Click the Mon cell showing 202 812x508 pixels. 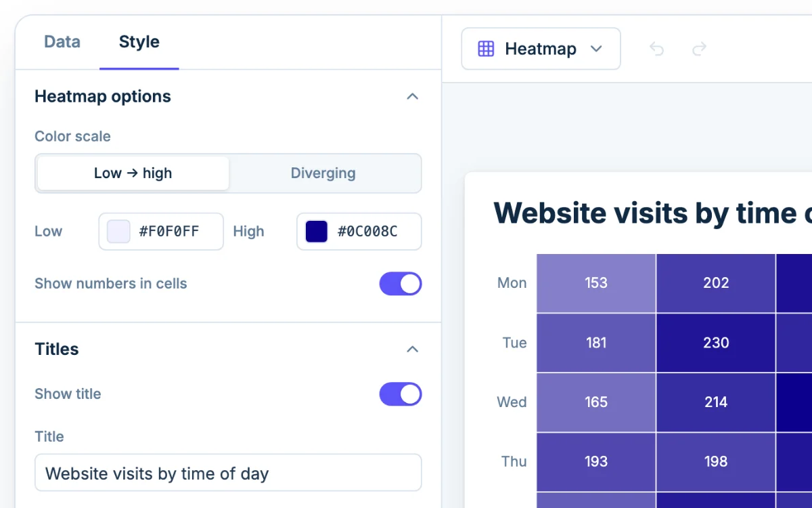[716, 283]
